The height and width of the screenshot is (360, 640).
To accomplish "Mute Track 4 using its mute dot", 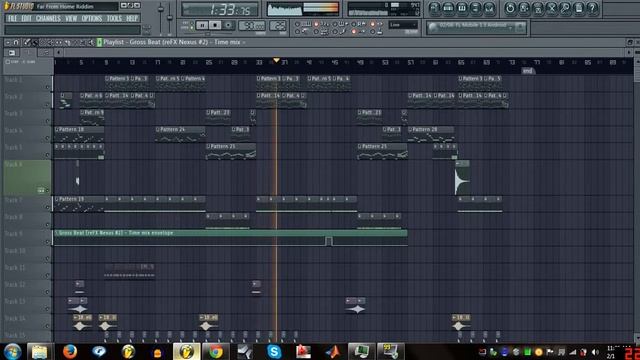I will [x=47, y=138].
